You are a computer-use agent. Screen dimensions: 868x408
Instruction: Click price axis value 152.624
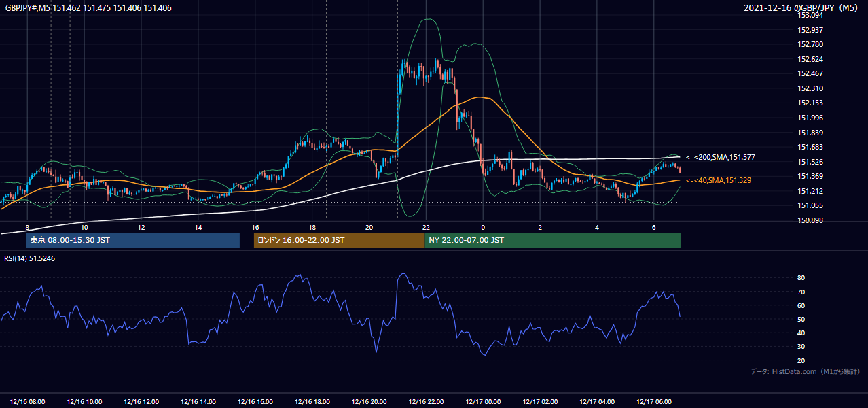(x=810, y=59)
